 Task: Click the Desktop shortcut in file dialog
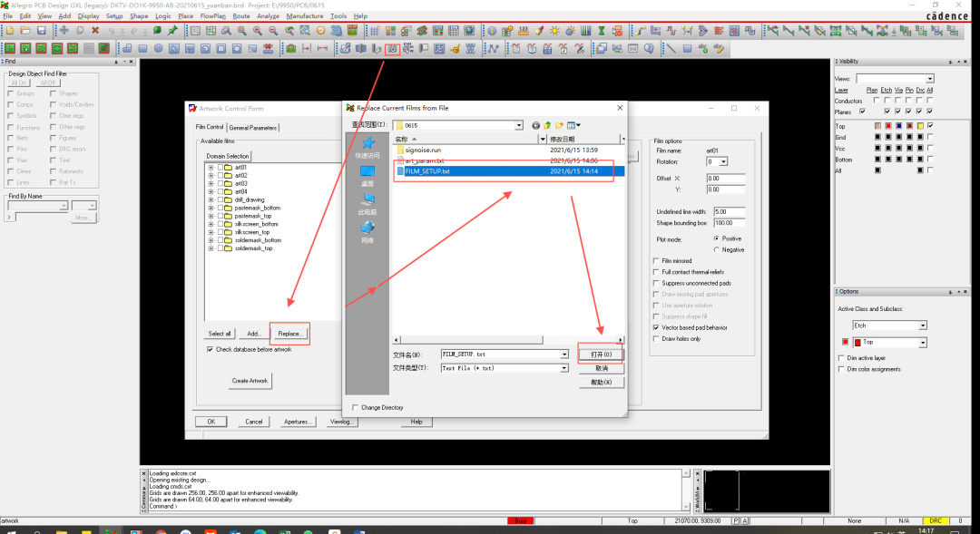pos(367,176)
